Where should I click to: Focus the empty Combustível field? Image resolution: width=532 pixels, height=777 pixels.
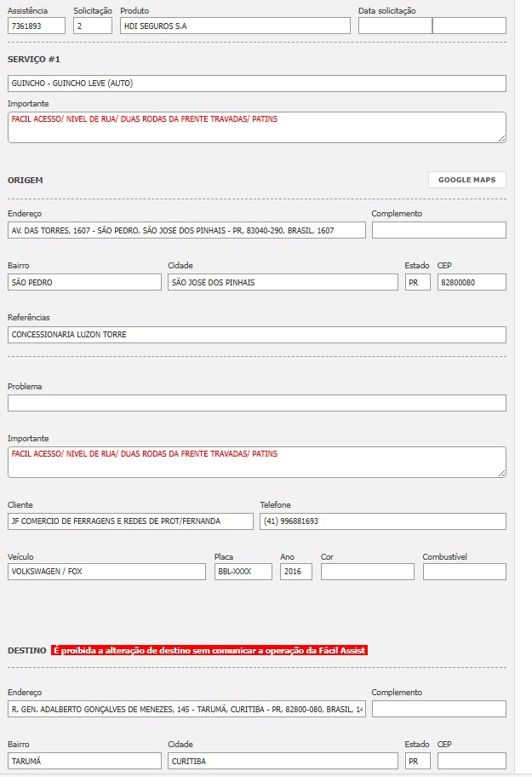point(464,572)
